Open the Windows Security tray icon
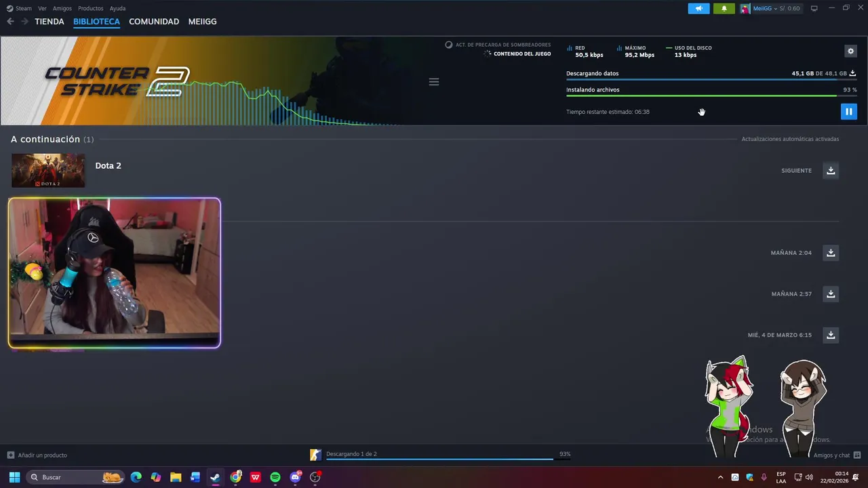The image size is (868, 488). tap(749, 477)
